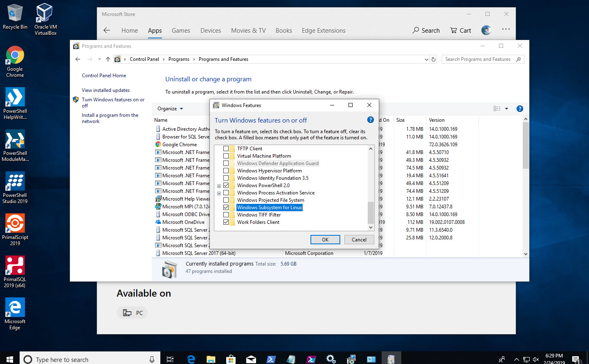The height and width of the screenshot is (364, 589).
Task: Click the Windows Start button
Action: [10, 359]
